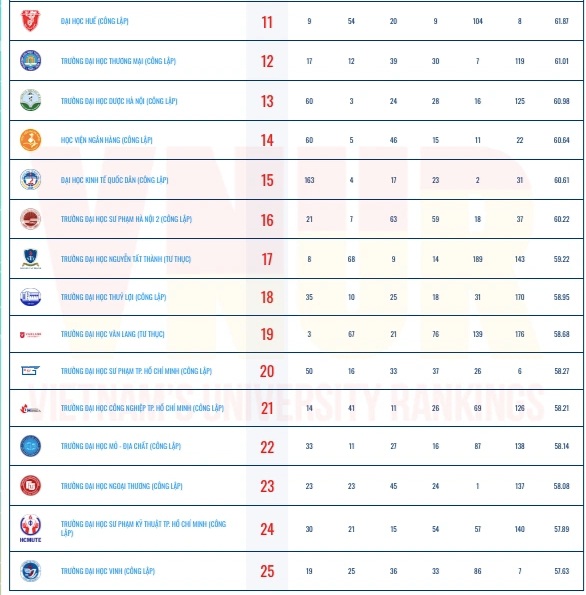This screenshot has height=595, width=586.
Task: Click the Đại học Huế logo
Action: point(30,20)
